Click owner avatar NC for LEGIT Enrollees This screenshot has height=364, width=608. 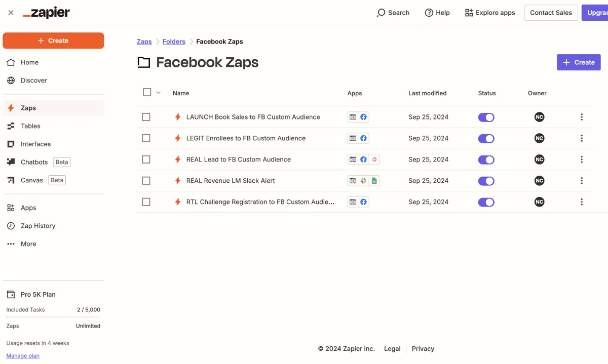coord(539,138)
